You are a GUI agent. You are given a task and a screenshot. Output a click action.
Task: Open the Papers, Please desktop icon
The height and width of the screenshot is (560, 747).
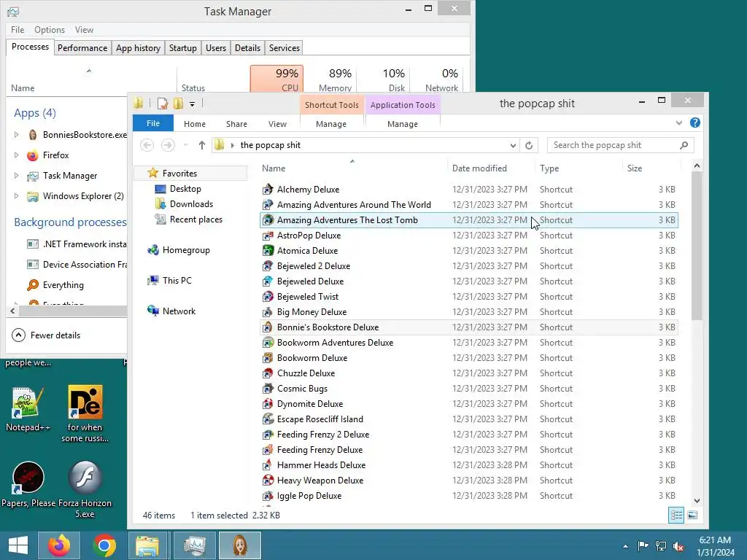[x=28, y=485]
